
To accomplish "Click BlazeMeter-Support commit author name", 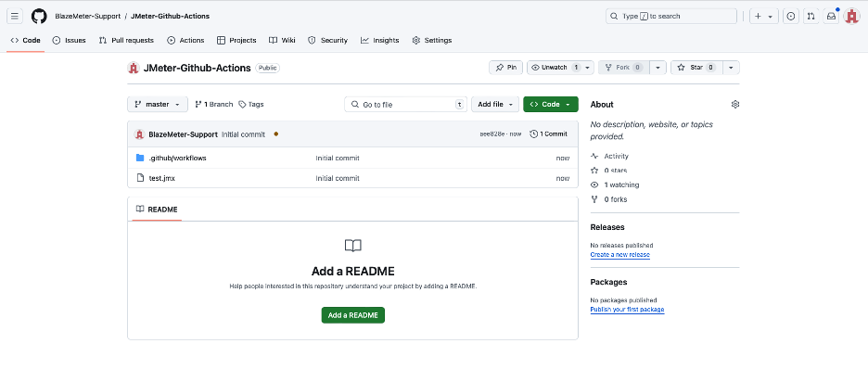I will point(184,134).
